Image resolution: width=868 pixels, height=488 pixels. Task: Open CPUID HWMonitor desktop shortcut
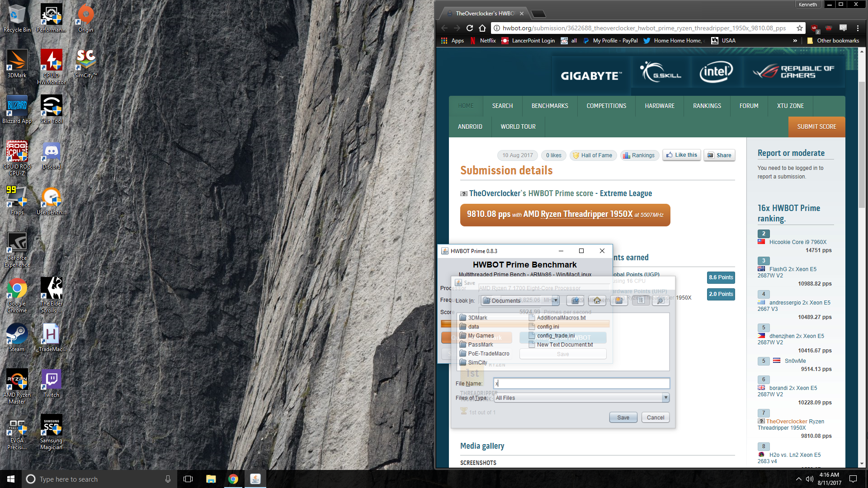(51, 67)
